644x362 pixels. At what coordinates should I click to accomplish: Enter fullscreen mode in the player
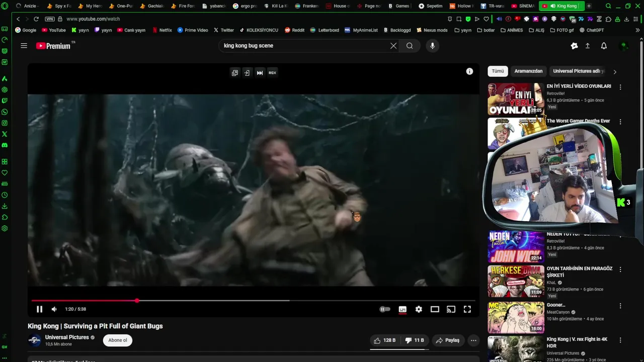pos(467,309)
